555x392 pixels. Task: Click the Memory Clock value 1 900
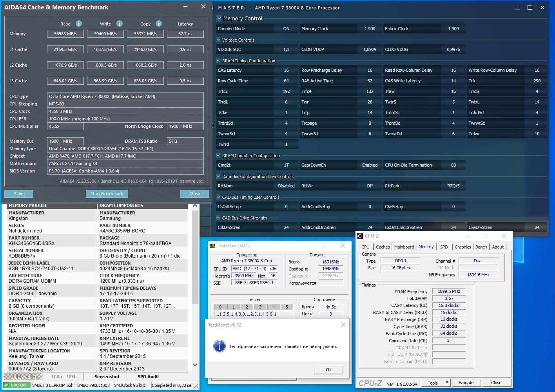pos(370,29)
